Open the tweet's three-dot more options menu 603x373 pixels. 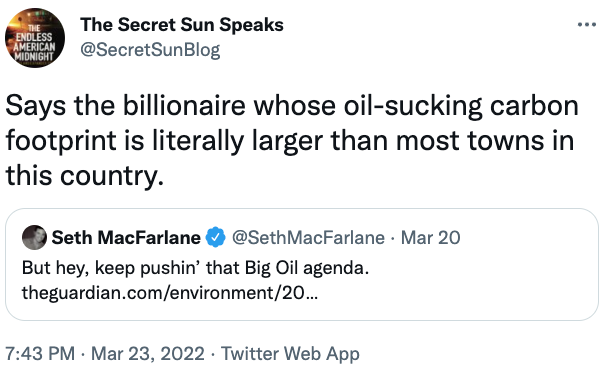[x=586, y=25]
